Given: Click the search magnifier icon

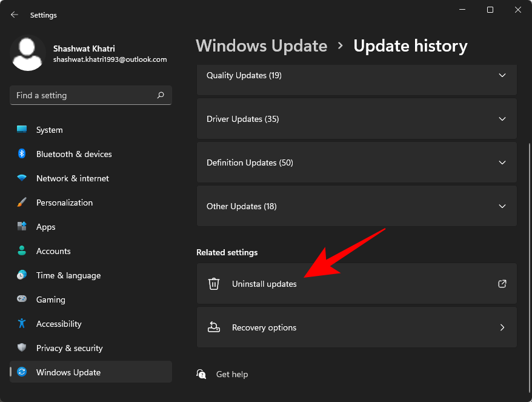Looking at the screenshot, I should coord(161,95).
